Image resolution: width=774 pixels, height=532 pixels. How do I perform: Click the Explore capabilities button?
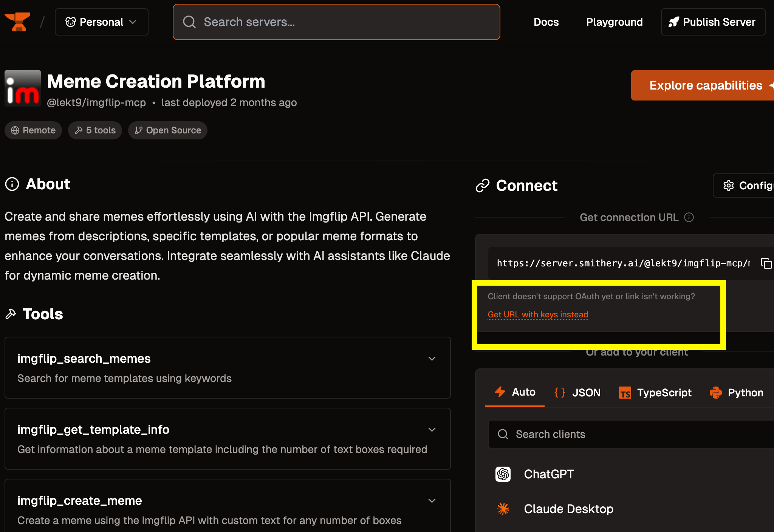coord(703,85)
